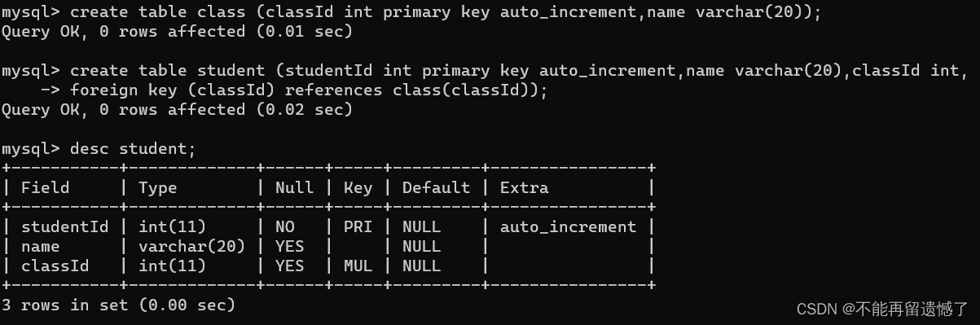Click the 'Default' column header
The width and height of the screenshot is (980, 325).
(436, 187)
